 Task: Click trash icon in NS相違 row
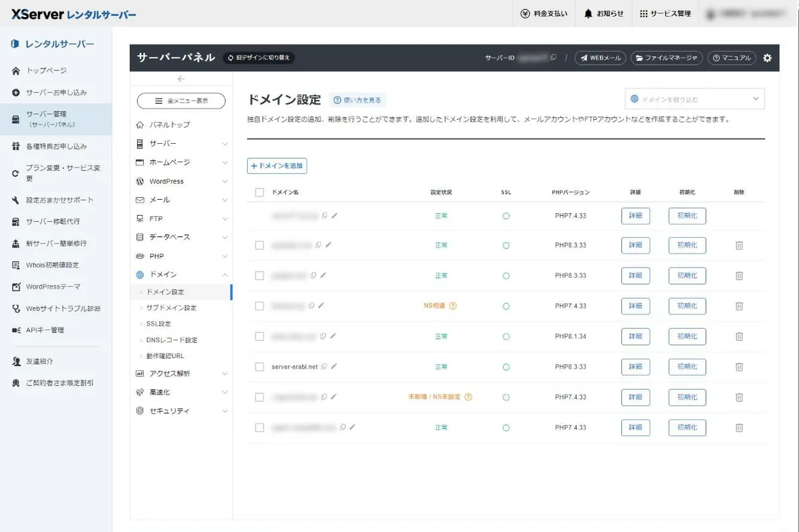[x=739, y=306]
